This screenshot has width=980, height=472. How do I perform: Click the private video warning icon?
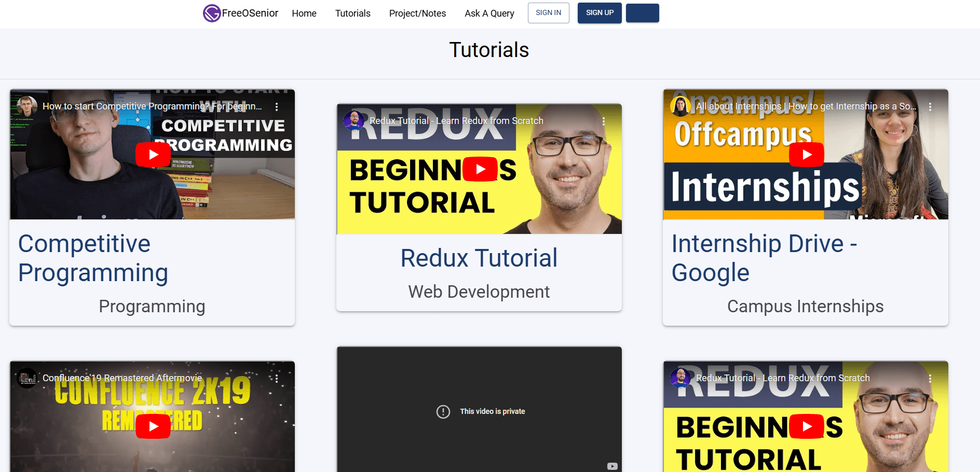443,411
